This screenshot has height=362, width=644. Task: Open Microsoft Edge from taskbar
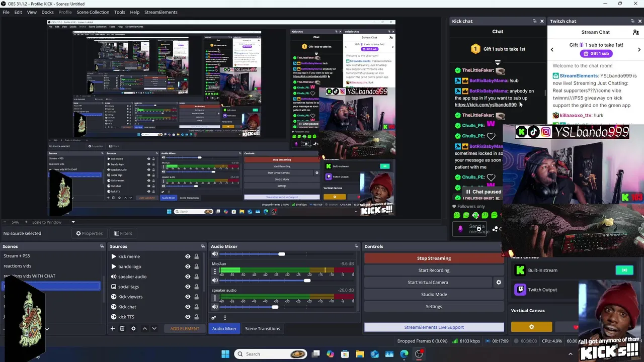point(404,354)
